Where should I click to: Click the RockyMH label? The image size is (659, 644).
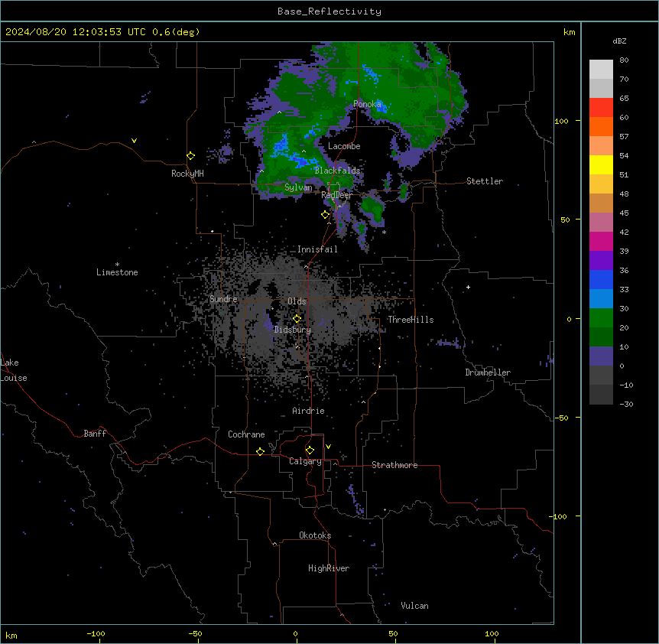click(x=187, y=174)
